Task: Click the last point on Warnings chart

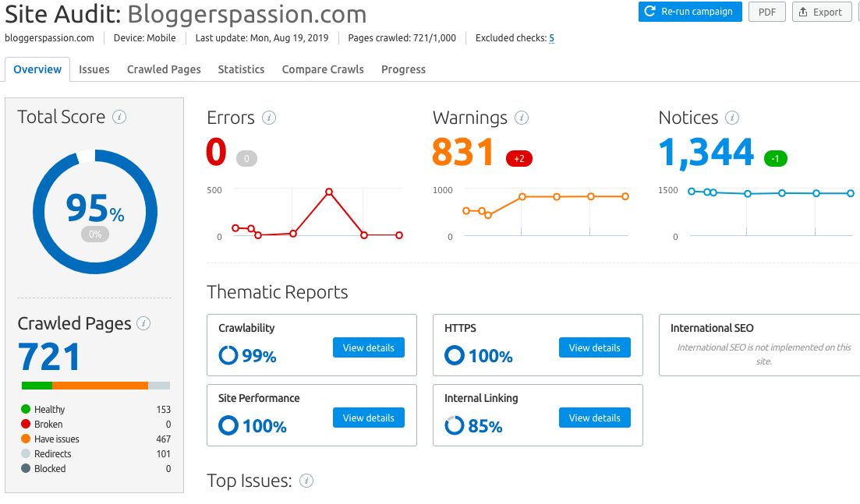Action: [625, 196]
